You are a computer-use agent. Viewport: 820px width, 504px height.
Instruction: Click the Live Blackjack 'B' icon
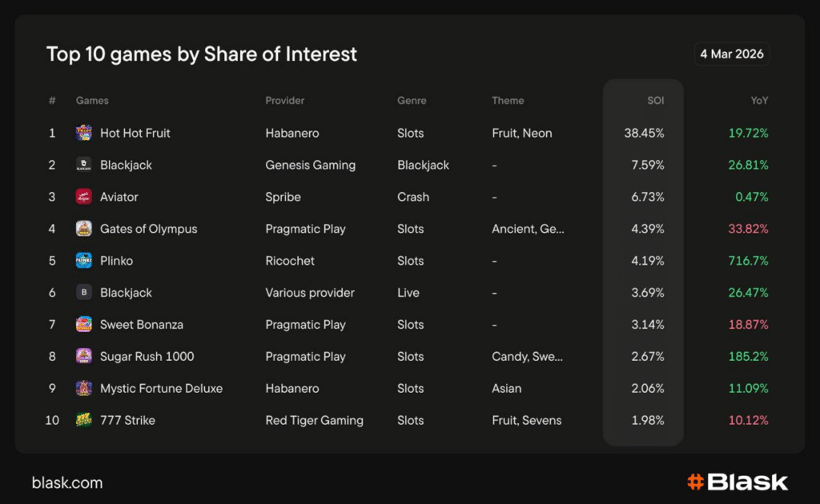[x=83, y=293]
